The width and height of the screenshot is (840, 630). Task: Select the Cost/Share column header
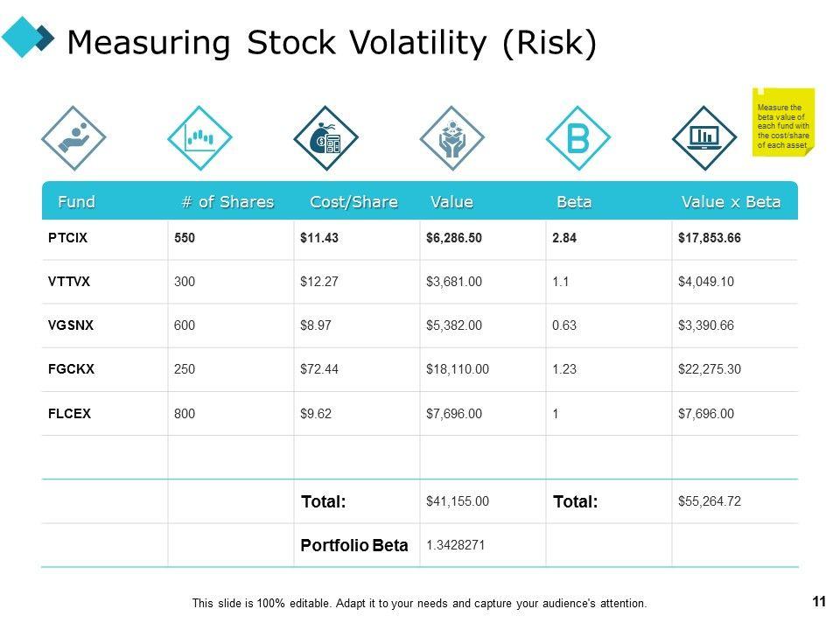pyautogui.click(x=353, y=202)
